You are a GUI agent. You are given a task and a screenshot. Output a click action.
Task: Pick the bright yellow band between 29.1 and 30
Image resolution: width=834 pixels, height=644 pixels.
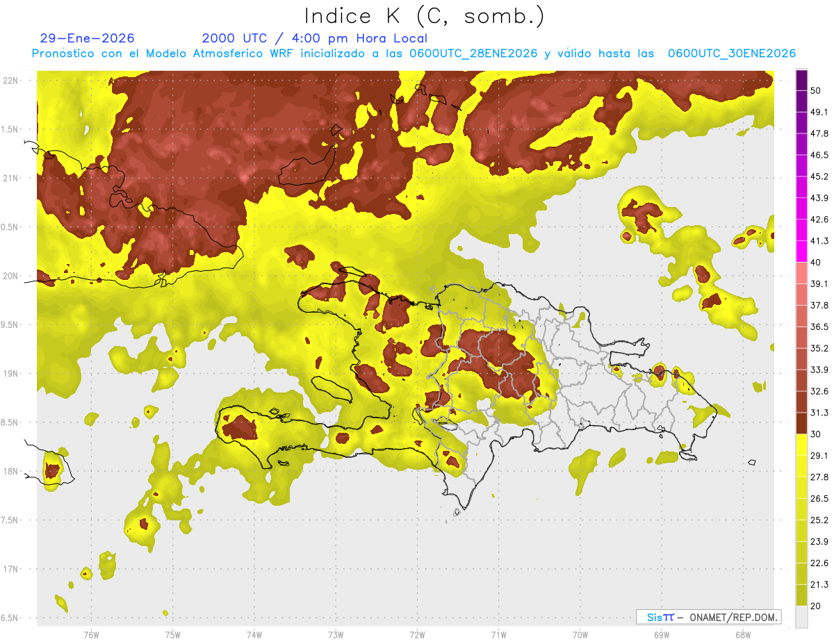tap(801, 445)
